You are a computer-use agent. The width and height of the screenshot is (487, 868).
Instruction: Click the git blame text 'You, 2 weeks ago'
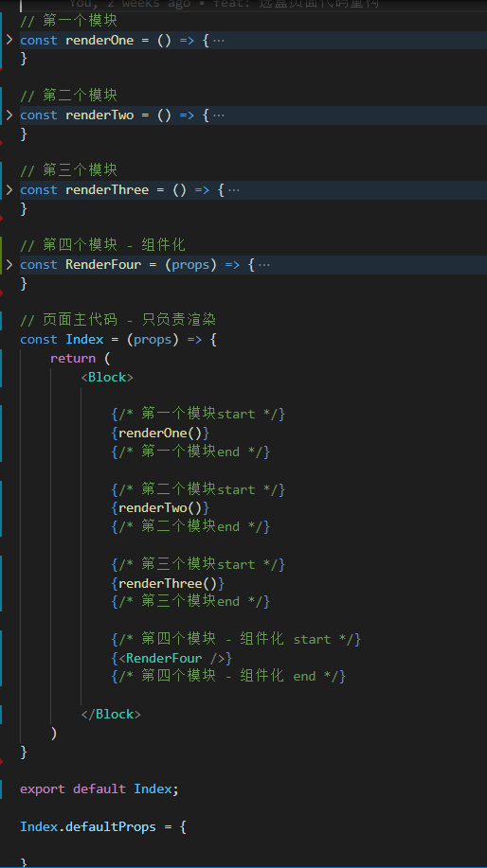point(130,4)
